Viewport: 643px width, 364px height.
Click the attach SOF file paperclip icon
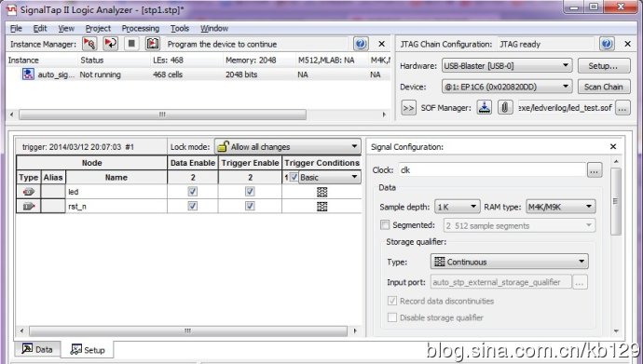pos(505,108)
